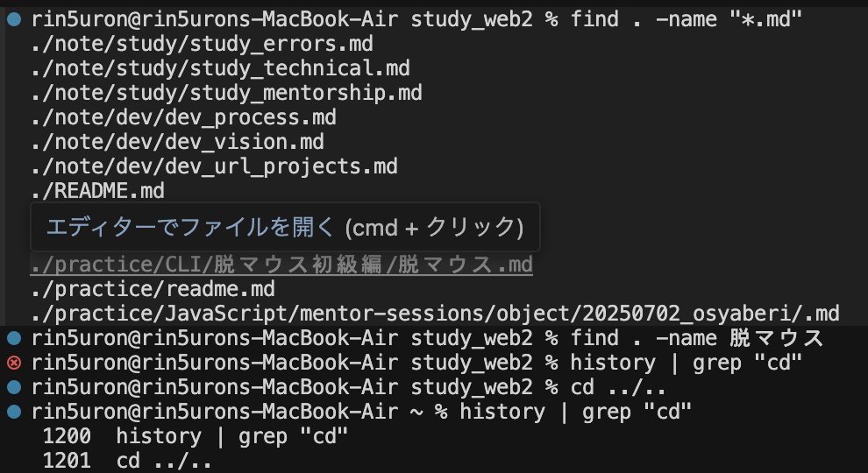Open the 20250702_osyaberi/.md file path
Screen dimensions: 868x473
[434, 314]
